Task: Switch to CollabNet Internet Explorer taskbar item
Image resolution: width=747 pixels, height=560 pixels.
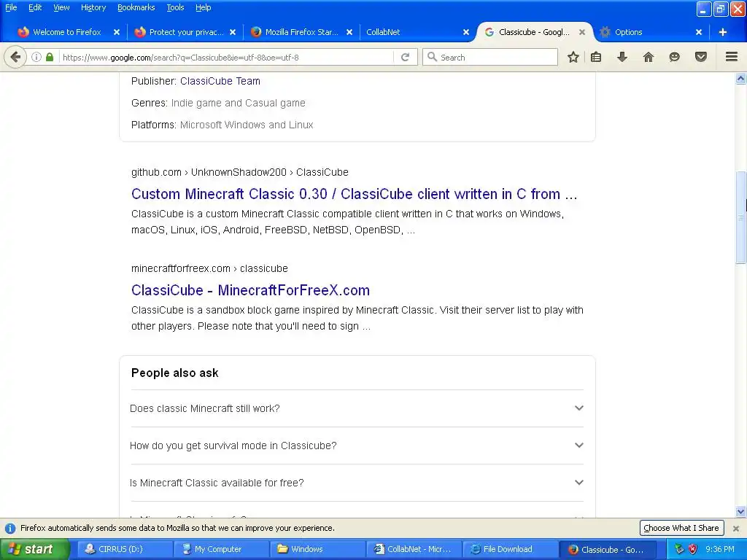Action: click(x=413, y=549)
